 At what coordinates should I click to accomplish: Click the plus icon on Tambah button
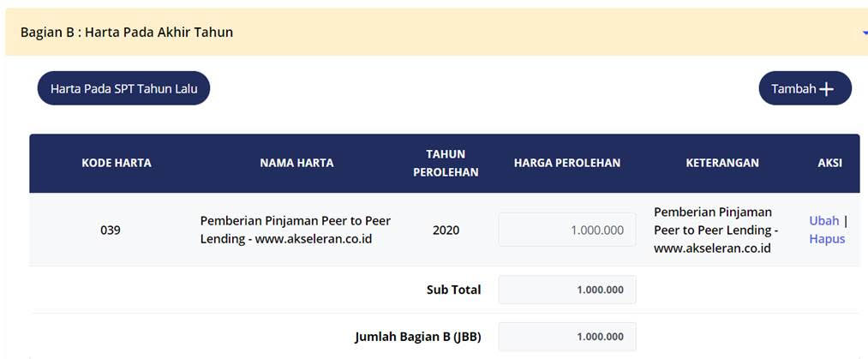pyautogui.click(x=826, y=89)
